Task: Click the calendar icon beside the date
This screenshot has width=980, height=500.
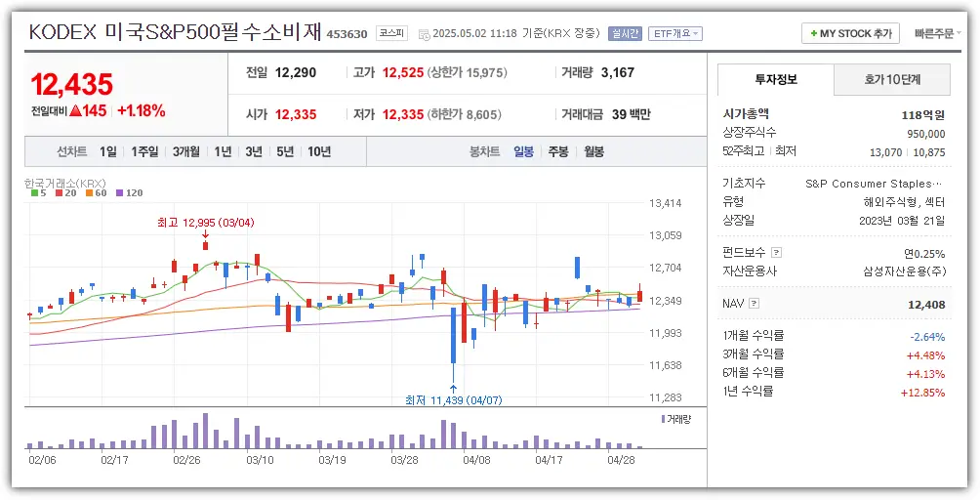Action: [423, 34]
